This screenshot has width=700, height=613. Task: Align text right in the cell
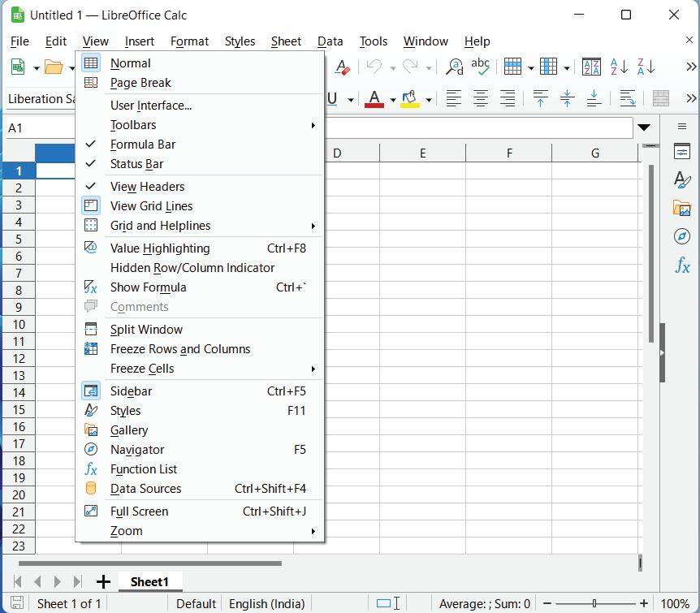tap(508, 98)
